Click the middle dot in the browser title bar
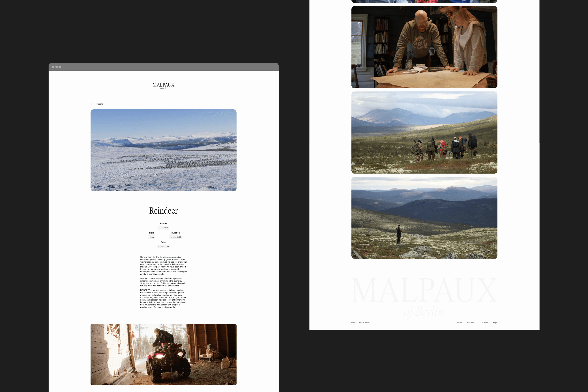 (x=57, y=67)
